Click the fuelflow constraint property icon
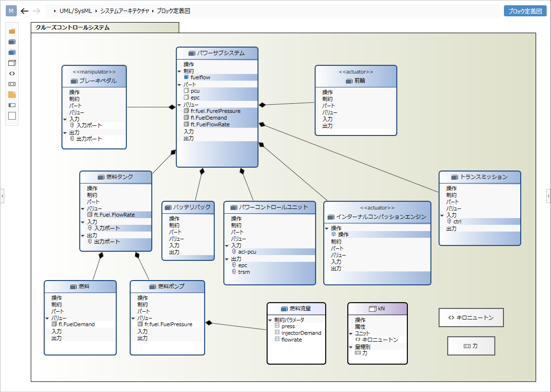The width and height of the screenshot is (551, 392). click(186, 77)
